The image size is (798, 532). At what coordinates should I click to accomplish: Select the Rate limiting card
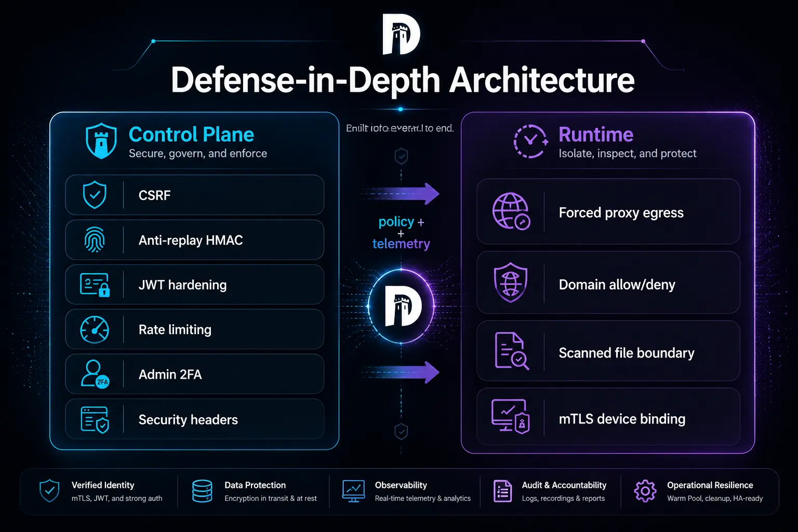[195, 329]
